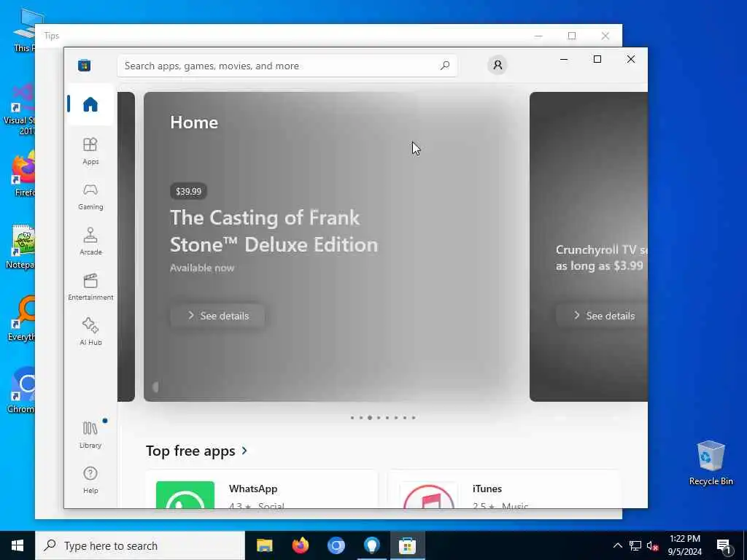Click the $39.99 price tag
747x560 pixels.
point(188,192)
